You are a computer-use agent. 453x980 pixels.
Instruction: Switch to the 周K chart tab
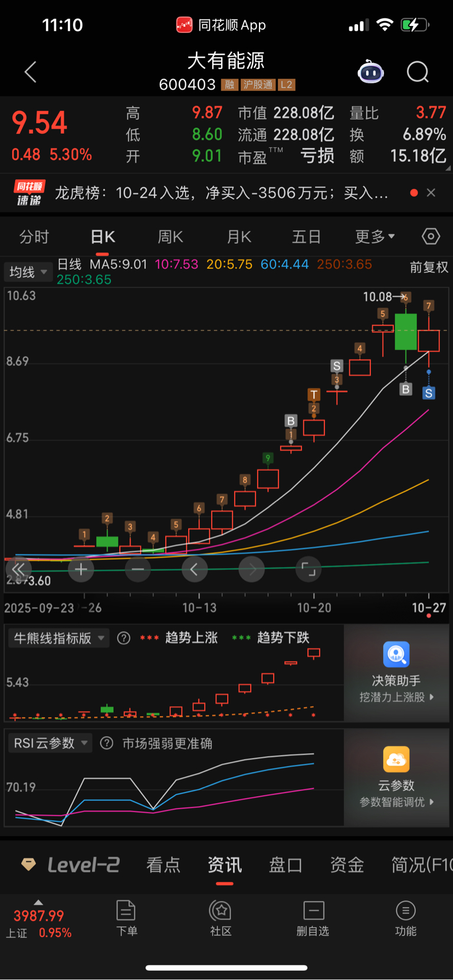click(170, 237)
